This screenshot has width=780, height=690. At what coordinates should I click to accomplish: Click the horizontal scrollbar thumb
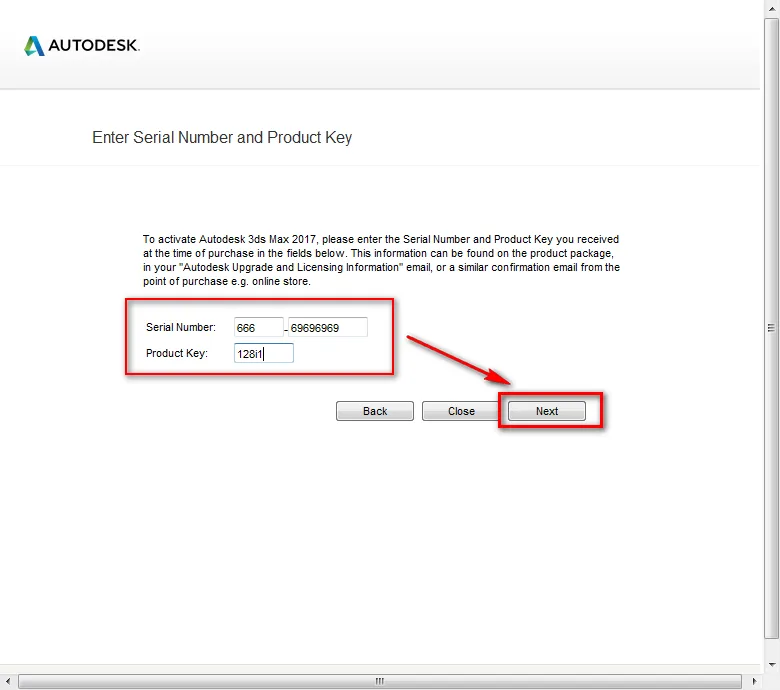pos(380,681)
